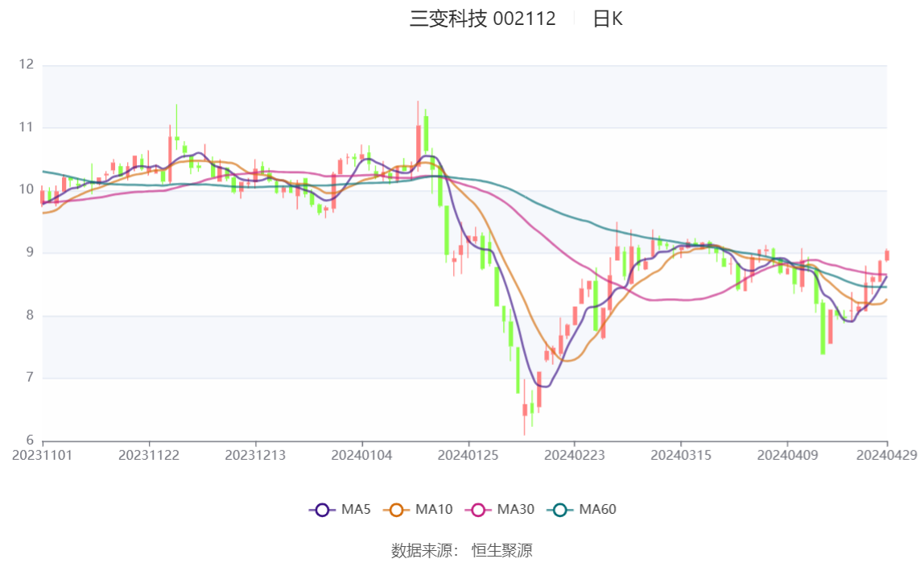Click the 20231101 date on the x-axis
This screenshot has width=924, height=563.
click(x=43, y=455)
